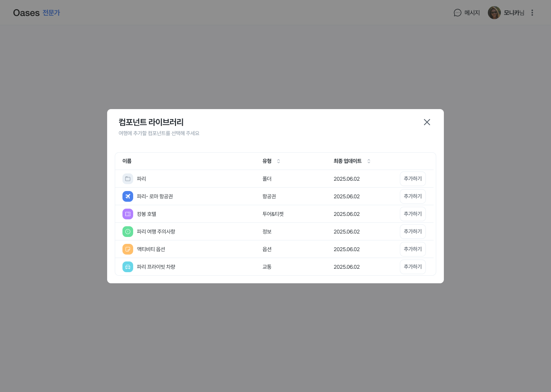The height and width of the screenshot is (392, 551).
Task: Click the purple ticket icon for 캉봉 호텔
Action: tap(128, 214)
